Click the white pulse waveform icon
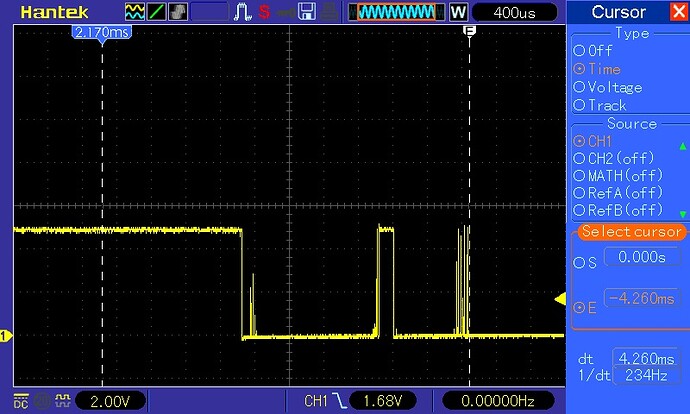 click(x=242, y=12)
